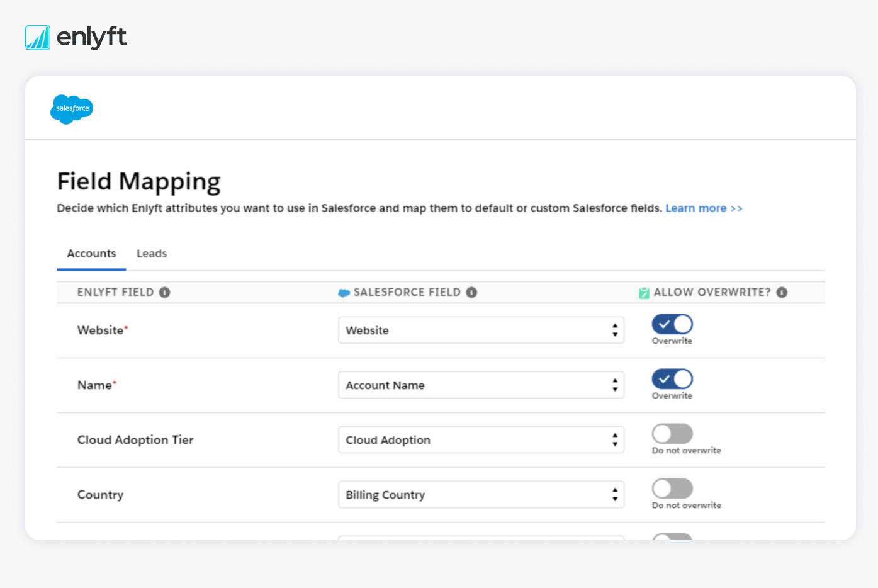
Task: Click info icon beside Salesforce Field header
Action: (471, 292)
